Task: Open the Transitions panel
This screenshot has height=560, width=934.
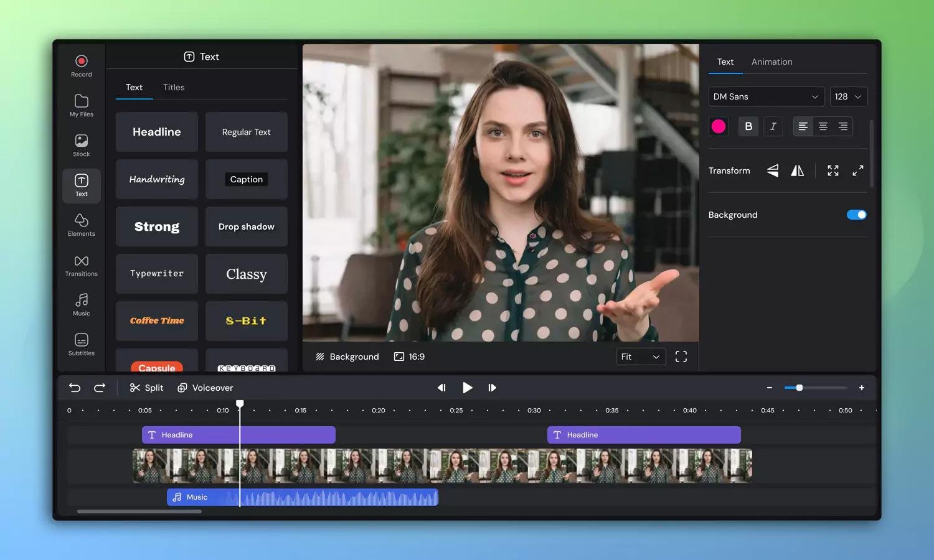Action: 82,265
